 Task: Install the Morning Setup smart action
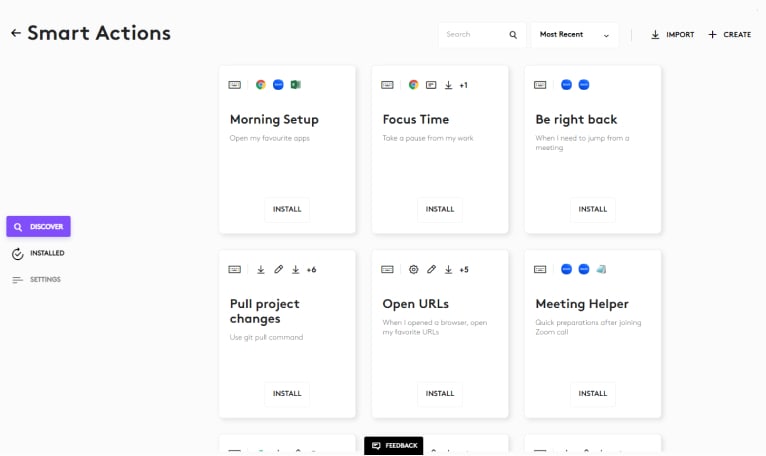[287, 209]
